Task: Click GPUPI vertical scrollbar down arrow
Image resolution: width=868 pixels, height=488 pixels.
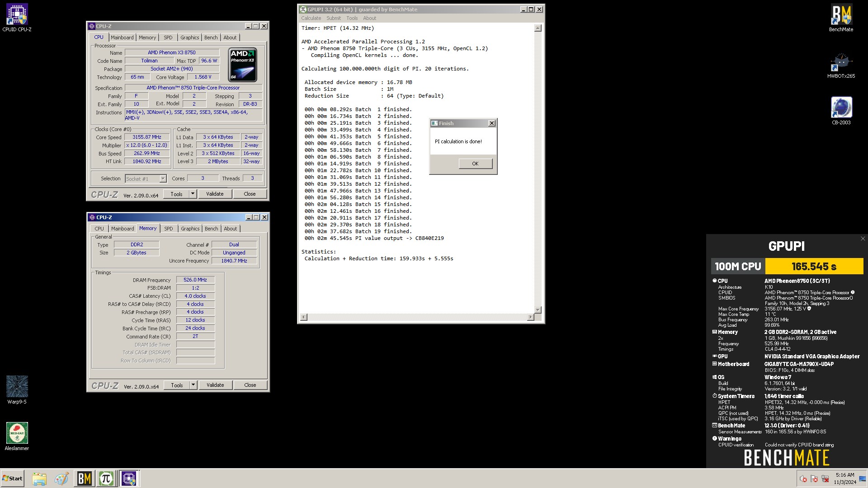Action: click(538, 310)
